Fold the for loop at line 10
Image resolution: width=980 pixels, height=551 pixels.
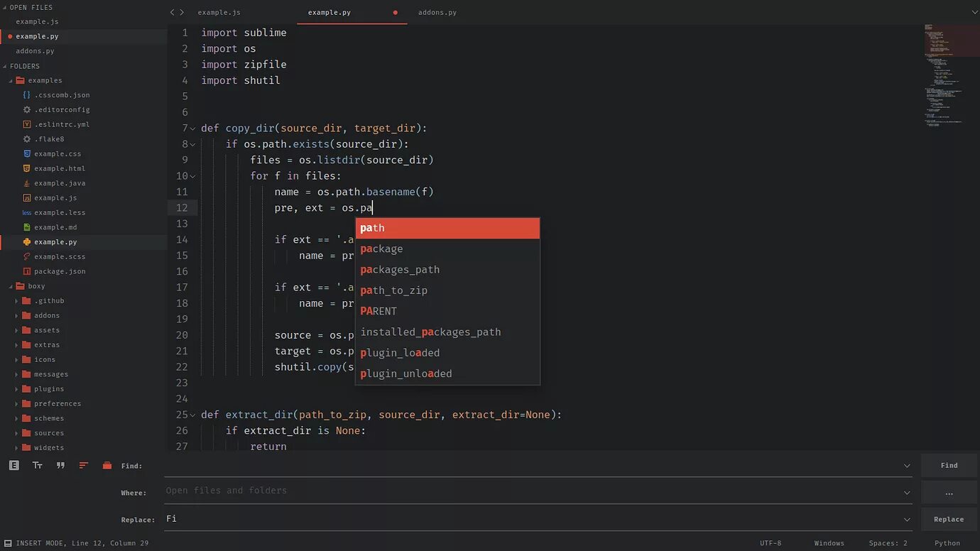(193, 176)
